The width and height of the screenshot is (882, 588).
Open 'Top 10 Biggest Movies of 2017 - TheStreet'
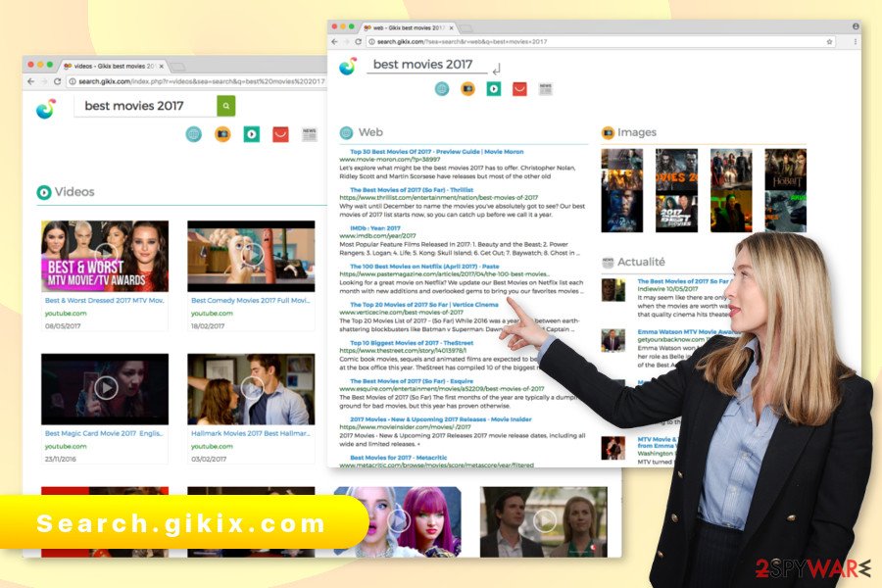412,343
